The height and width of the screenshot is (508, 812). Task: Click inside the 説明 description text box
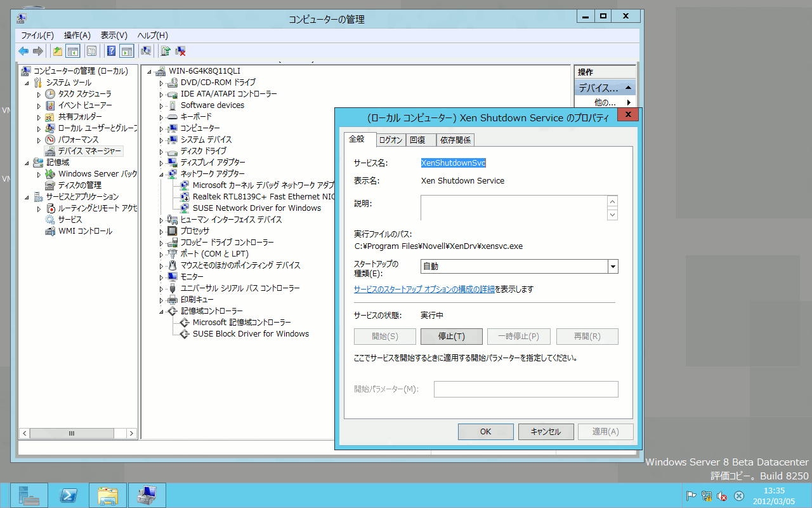click(x=513, y=208)
